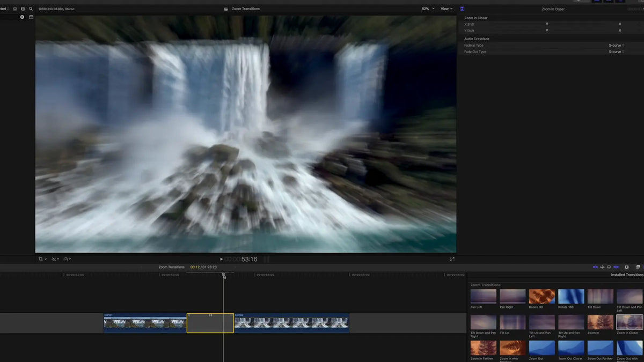This screenshot has height=362, width=644.
Task: Open the viewer View options dropdown
Action: (x=447, y=9)
